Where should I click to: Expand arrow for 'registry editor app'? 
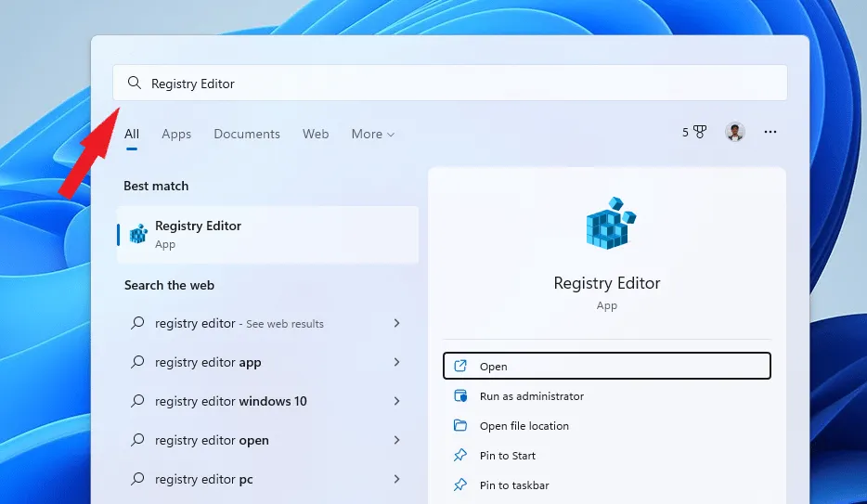[396, 363]
